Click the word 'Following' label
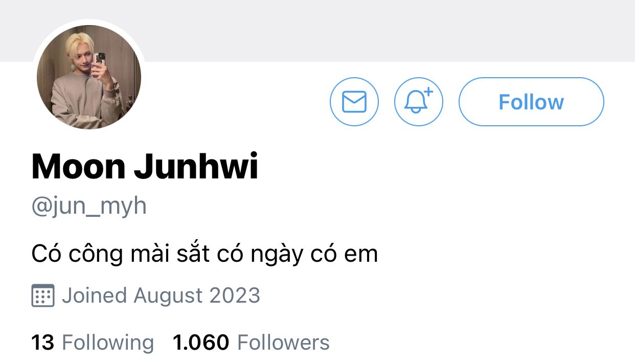Viewport: 635px width, 364px height. pos(108,343)
